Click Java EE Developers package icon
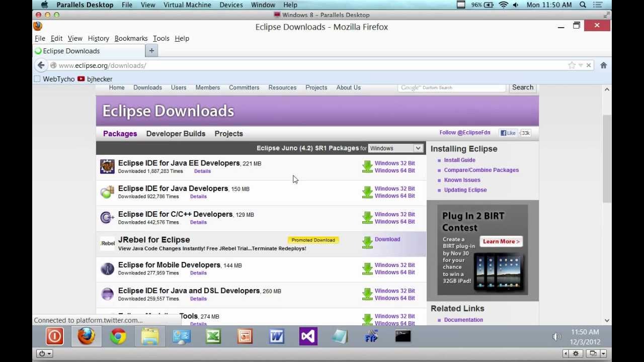The height and width of the screenshot is (362, 644). [107, 167]
